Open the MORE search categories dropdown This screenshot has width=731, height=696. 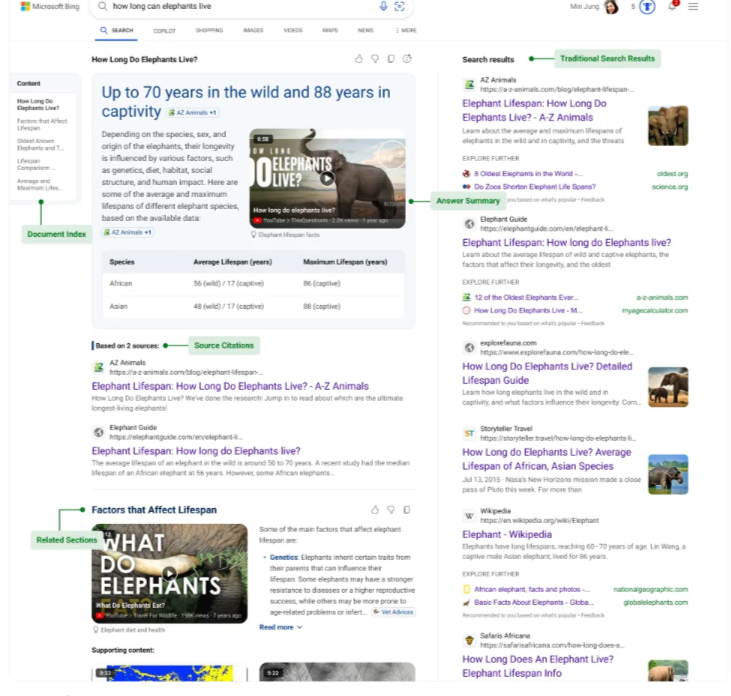coord(408,31)
